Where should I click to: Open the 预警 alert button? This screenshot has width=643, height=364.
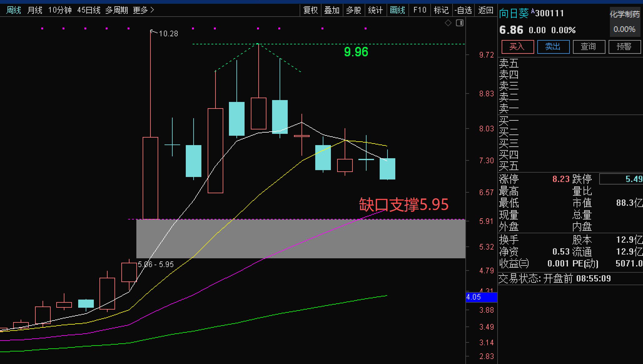[x=624, y=47]
